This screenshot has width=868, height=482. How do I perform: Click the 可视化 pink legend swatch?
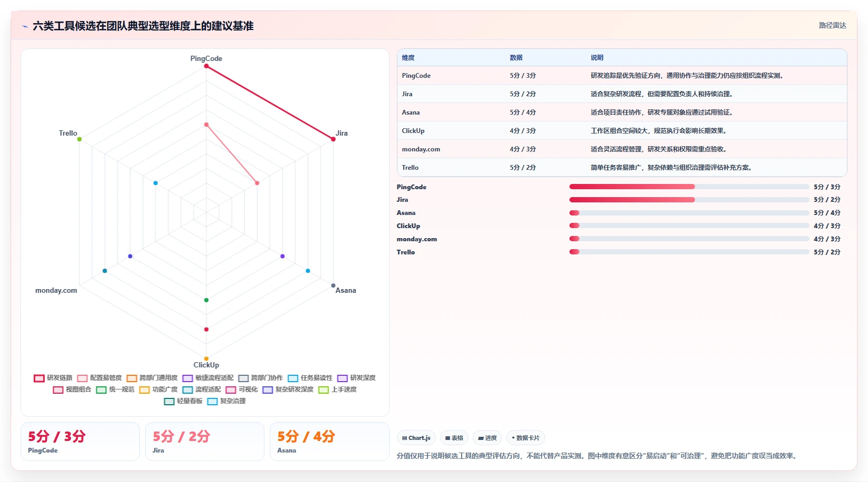[x=231, y=389]
